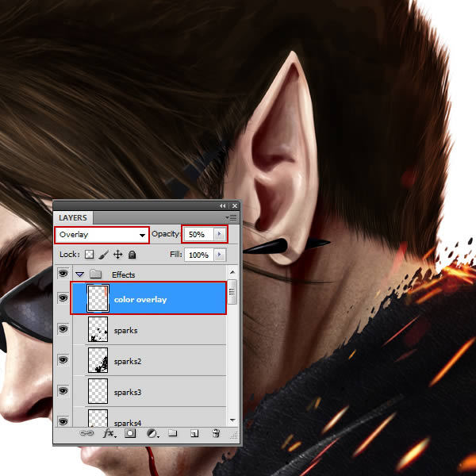476x476 pixels.
Task: Delete layer with trash icon
Action: click(x=216, y=433)
